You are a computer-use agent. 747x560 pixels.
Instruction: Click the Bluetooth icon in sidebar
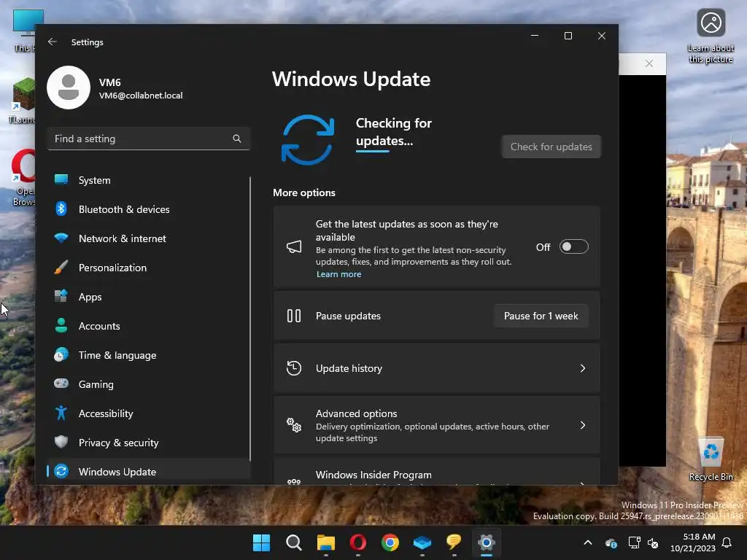tap(61, 209)
